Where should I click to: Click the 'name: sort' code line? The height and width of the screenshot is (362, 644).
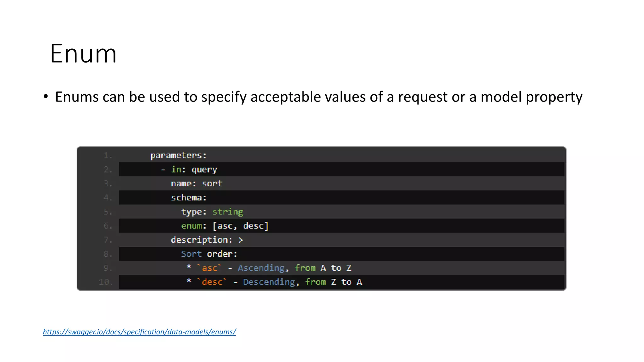197,184
